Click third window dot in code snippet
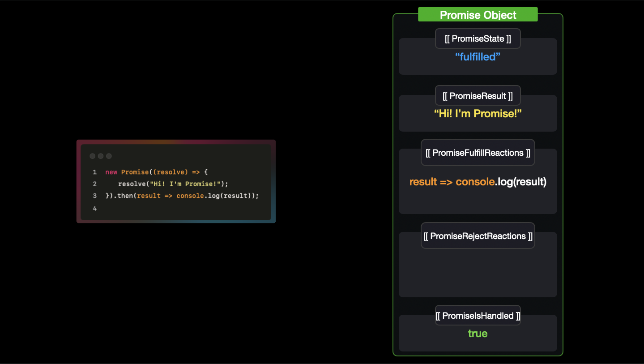The height and width of the screenshot is (364, 644). [x=109, y=156]
